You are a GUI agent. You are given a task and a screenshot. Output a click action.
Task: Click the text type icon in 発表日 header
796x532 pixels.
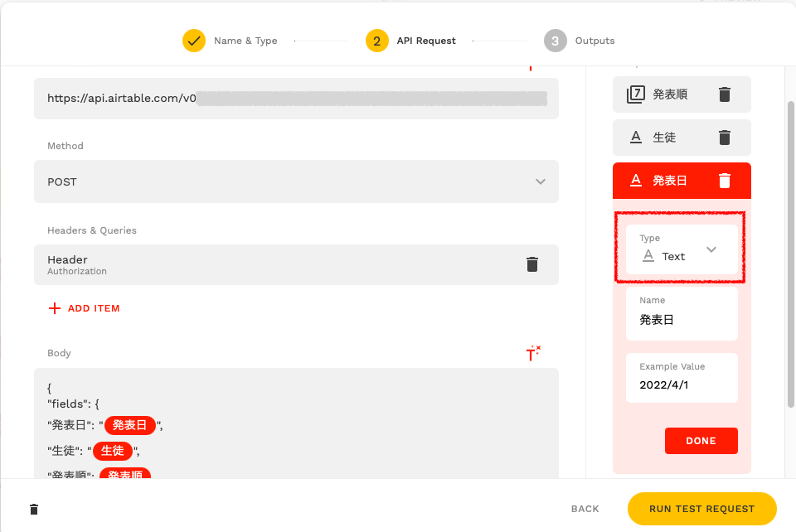pyautogui.click(x=636, y=181)
